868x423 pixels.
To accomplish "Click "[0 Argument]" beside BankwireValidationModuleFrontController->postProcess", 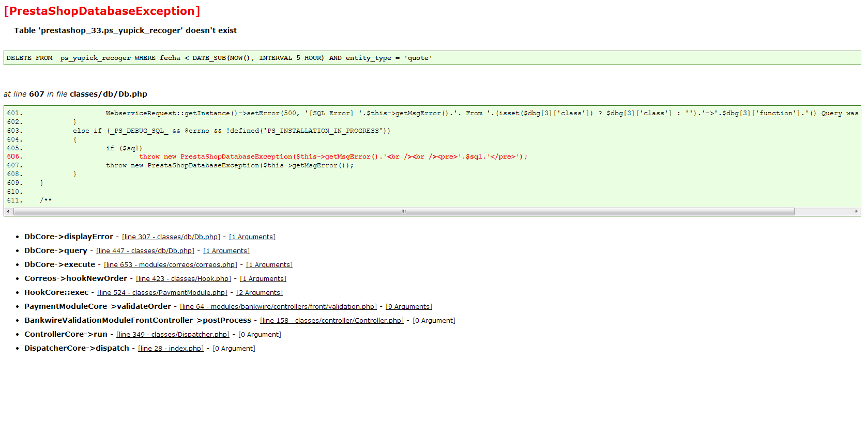I will pos(434,321).
